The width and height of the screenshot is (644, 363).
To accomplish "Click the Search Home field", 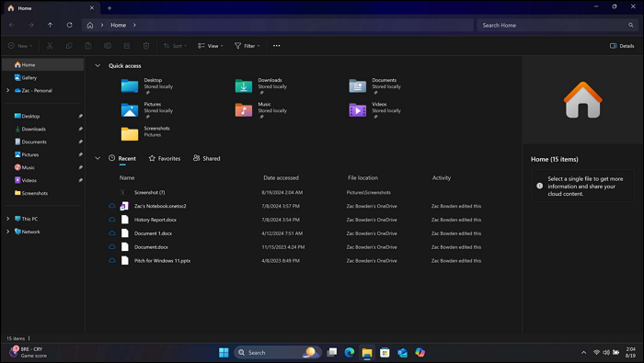I will click(x=558, y=25).
